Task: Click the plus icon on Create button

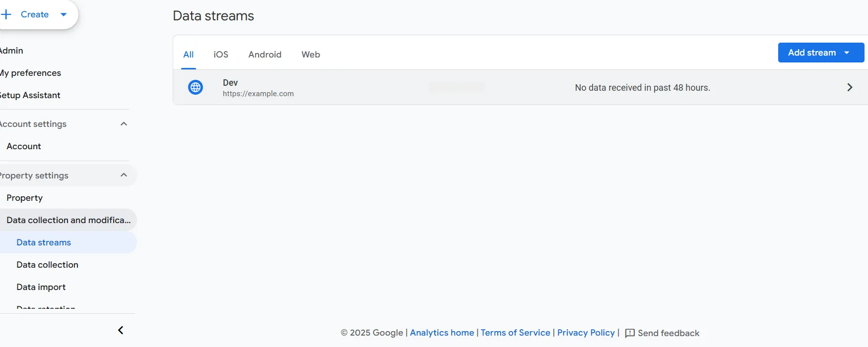Action: 6,14
